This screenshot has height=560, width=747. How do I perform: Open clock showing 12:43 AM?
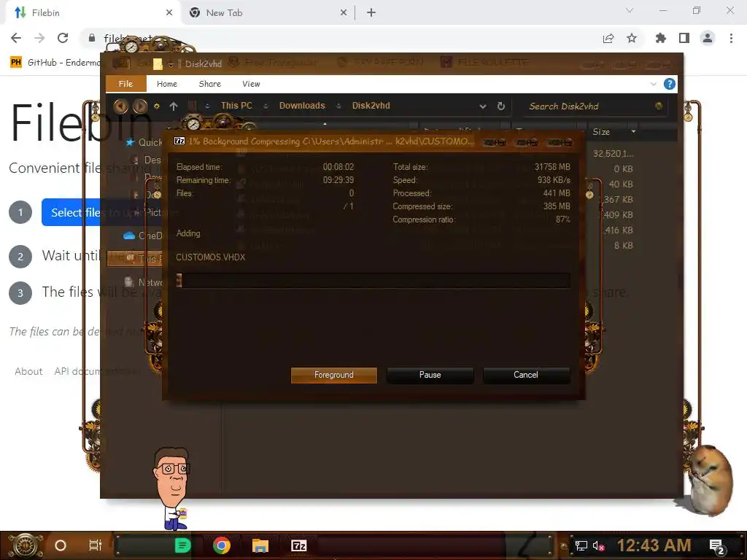click(654, 545)
